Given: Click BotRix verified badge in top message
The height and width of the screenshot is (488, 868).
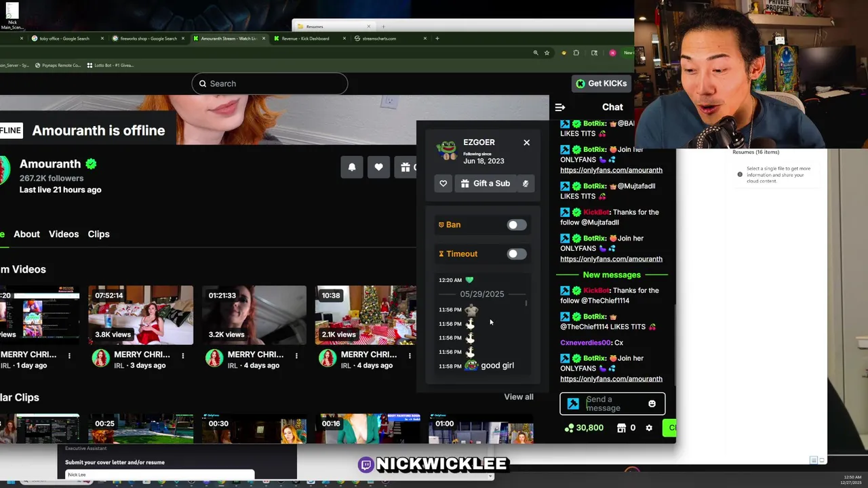Looking at the screenshot, I should coord(576,124).
